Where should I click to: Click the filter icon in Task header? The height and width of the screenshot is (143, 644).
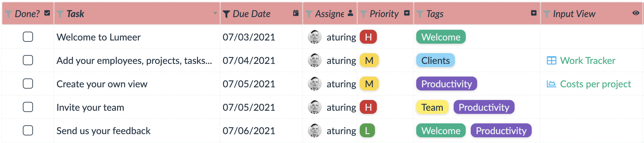(60, 14)
